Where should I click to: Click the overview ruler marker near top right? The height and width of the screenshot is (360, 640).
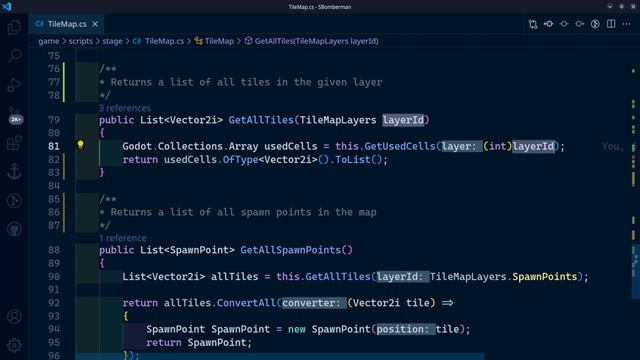[x=633, y=71]
